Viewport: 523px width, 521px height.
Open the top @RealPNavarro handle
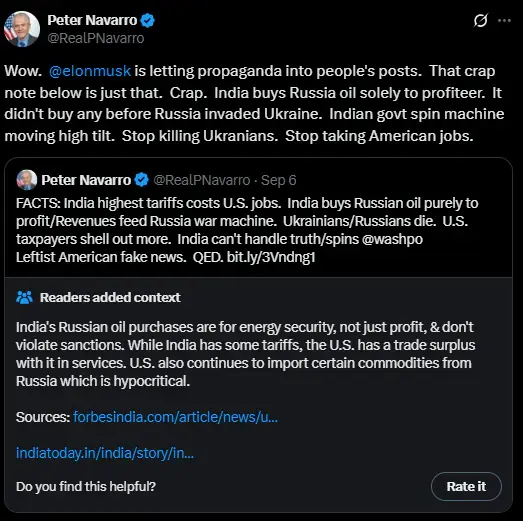point(96,38)
